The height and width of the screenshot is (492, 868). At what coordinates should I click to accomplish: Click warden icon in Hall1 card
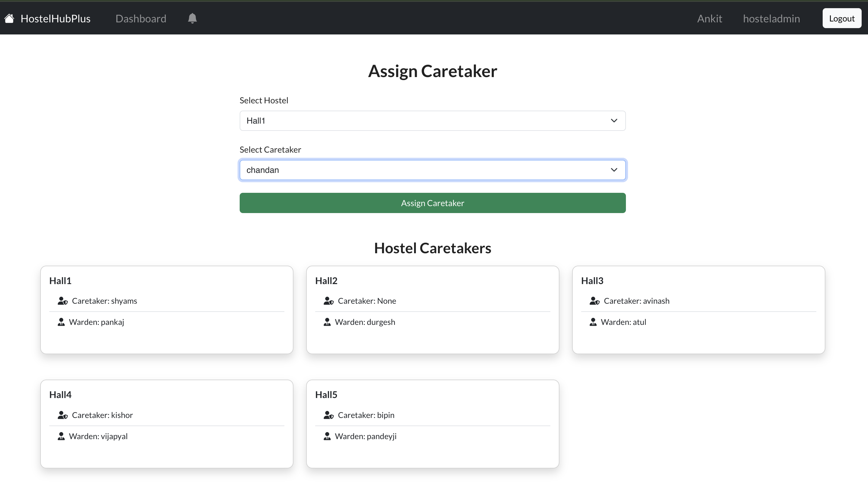[x=61, y=322]
